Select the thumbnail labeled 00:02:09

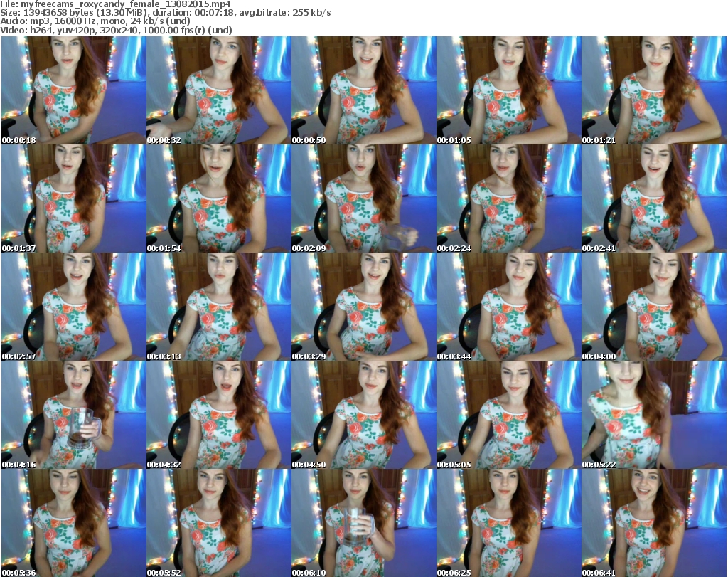[x=363, y=198]
